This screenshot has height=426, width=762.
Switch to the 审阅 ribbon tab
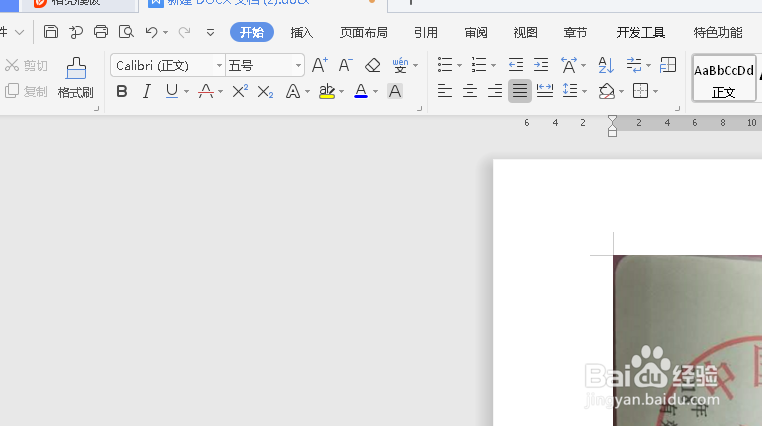[476, 33]
